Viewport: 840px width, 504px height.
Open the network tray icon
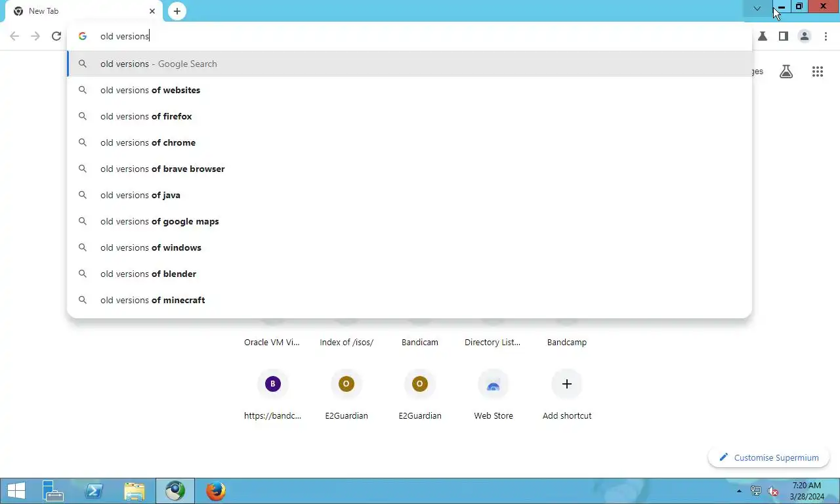tap(756, 491)
